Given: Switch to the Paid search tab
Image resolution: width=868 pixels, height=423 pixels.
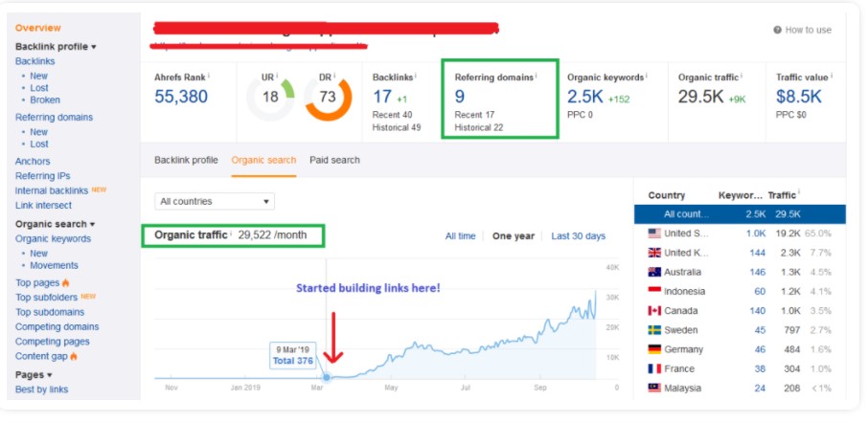Looking at the screenshot, I should tap(334, 160).
